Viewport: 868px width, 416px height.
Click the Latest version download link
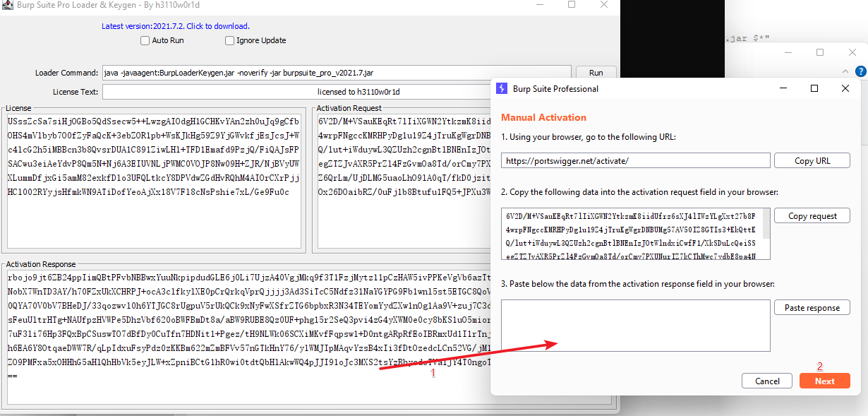click(x=175, y=26)
